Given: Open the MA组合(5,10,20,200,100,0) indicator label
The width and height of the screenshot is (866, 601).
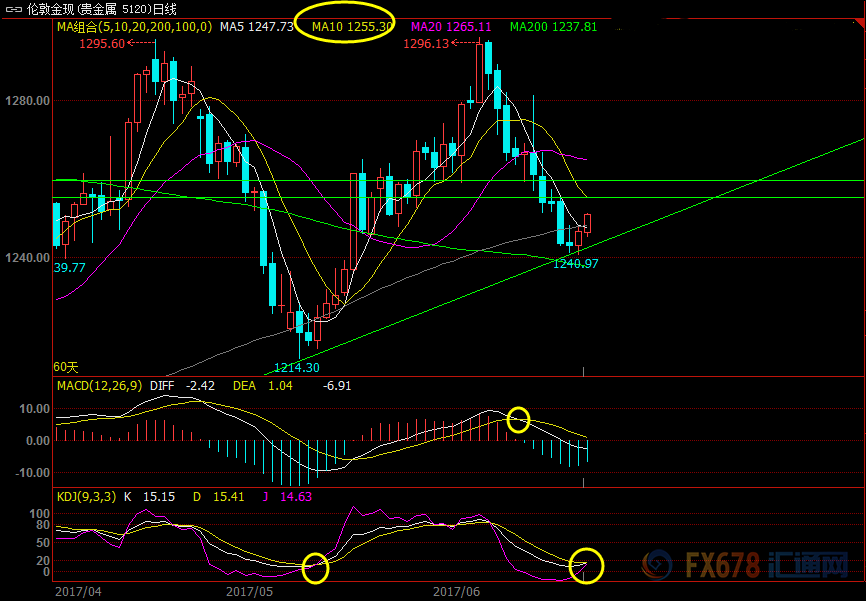Looking at the screenshot, I should (134, 27).
